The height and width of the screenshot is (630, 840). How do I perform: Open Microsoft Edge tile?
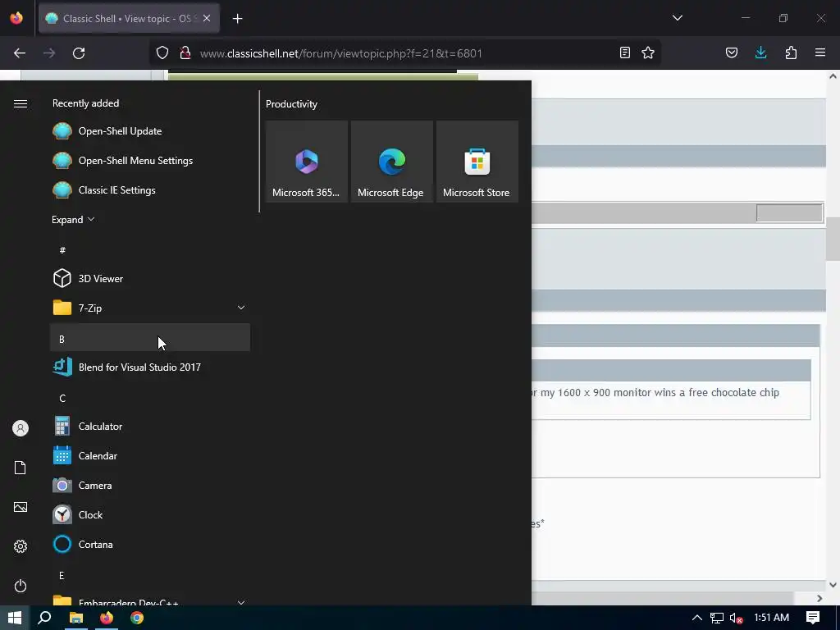391,162
